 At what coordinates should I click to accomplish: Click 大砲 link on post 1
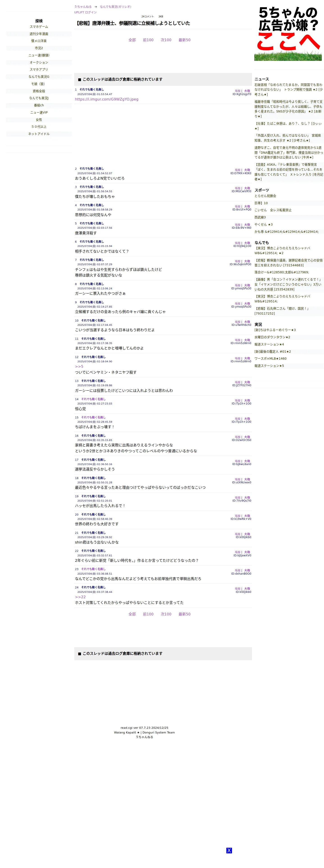[247, 91]
